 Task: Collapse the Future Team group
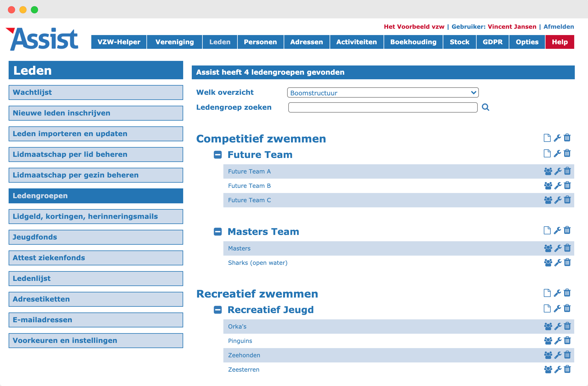[x=218, y=155]
